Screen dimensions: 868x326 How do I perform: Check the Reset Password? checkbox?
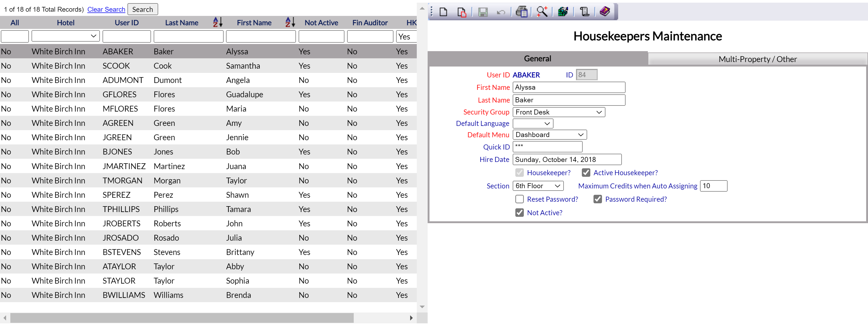(x=519, y=199)
